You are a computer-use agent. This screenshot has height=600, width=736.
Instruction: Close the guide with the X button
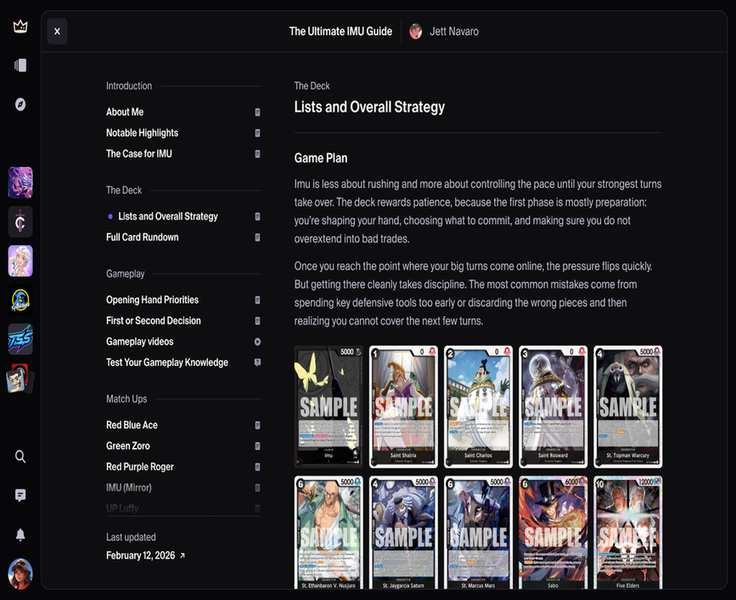click(57, 31)
